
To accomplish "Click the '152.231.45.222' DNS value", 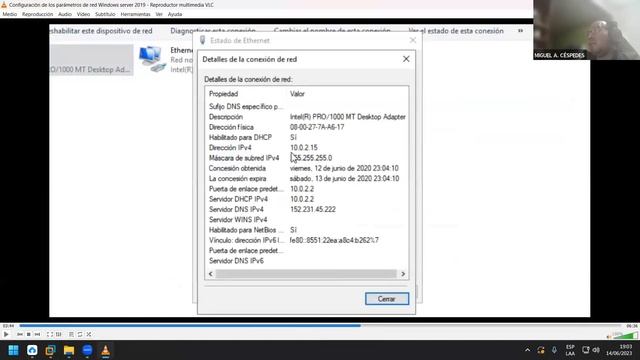I will coord(313,209).
